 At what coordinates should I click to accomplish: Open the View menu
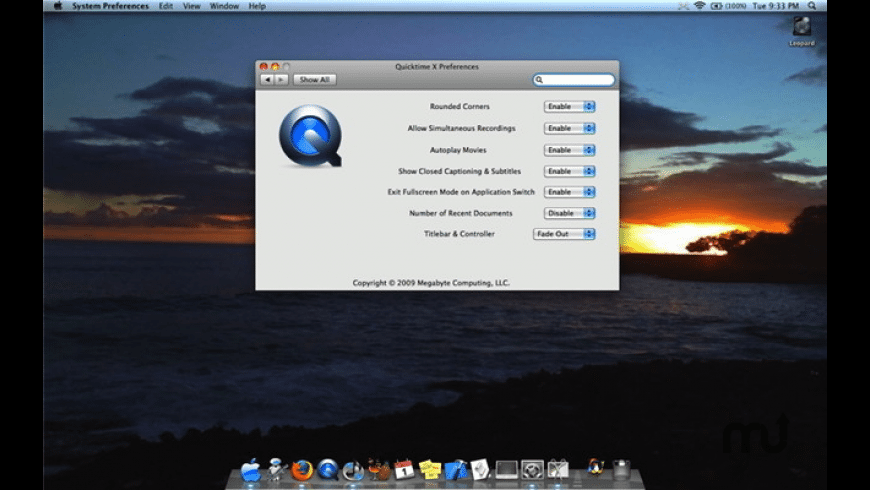[x=191, y=6]
